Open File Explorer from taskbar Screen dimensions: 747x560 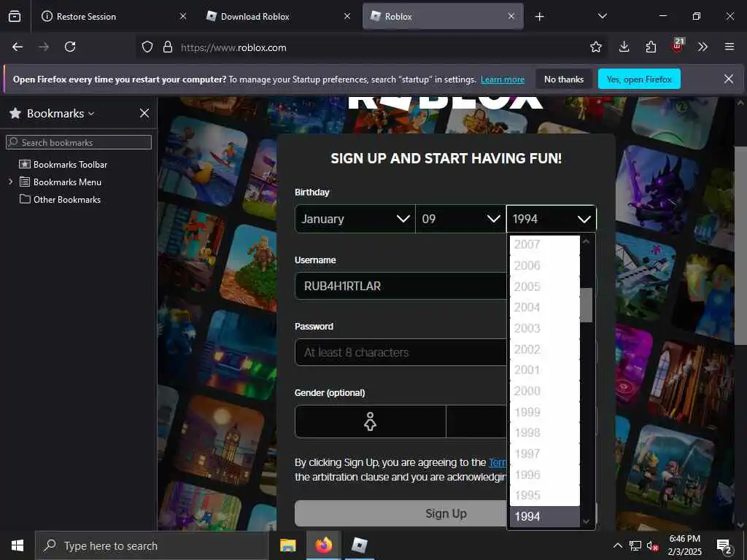tap(287, 545)
